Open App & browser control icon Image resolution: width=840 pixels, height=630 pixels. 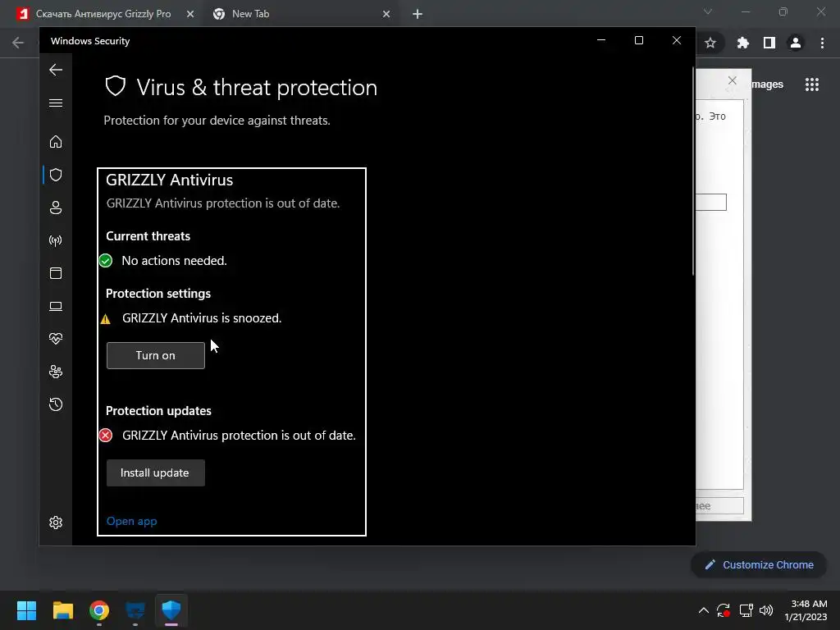[56, 273]
